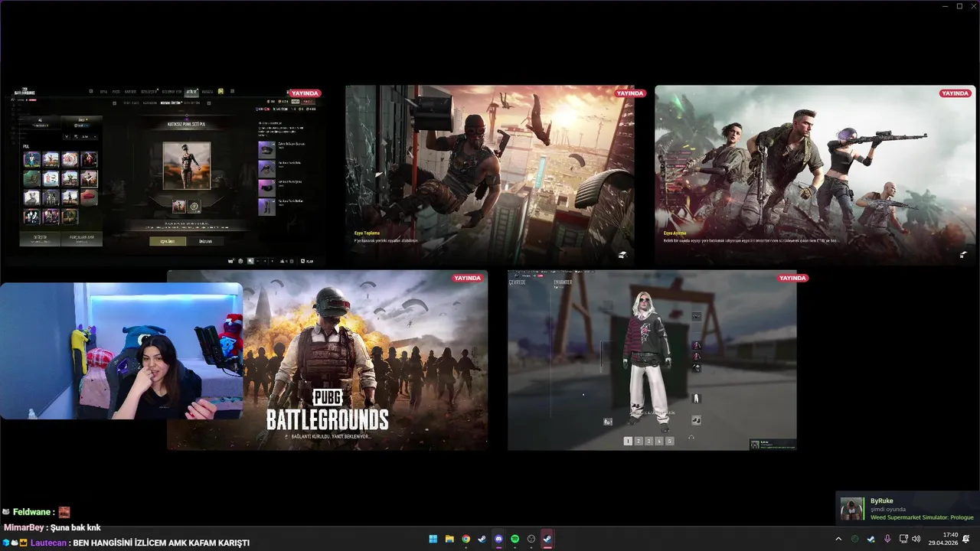Open the volume control in the system tray
Screen dimensions: 980x551
916,539
